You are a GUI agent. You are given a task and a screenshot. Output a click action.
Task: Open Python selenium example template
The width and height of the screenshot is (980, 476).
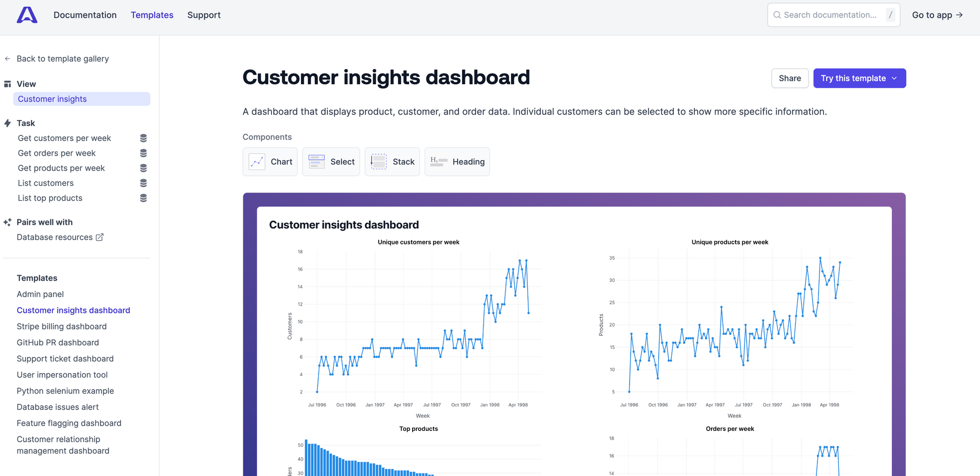click(x=65, y=391)
